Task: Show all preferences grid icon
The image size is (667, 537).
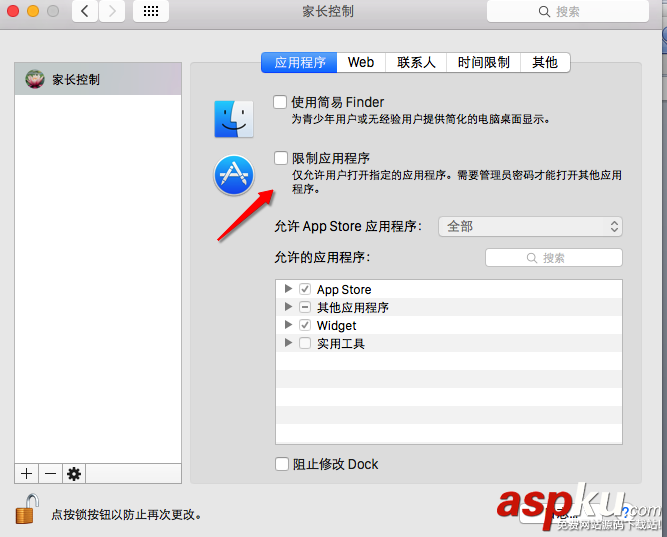Action: pyautogui.click(x=151, y=11)
